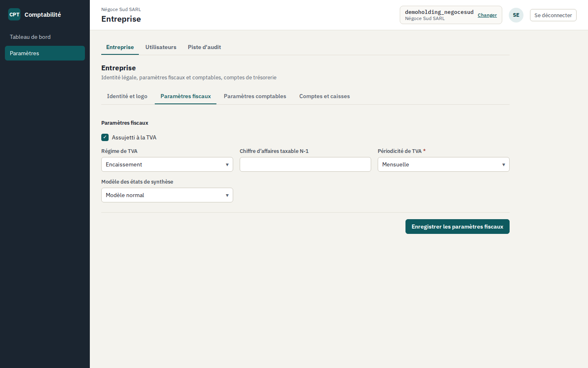Image resolution: width=588 pixels, height=368 pixels.
Task: Click the CPT logo icon
Action: click(x=14, y=14)
